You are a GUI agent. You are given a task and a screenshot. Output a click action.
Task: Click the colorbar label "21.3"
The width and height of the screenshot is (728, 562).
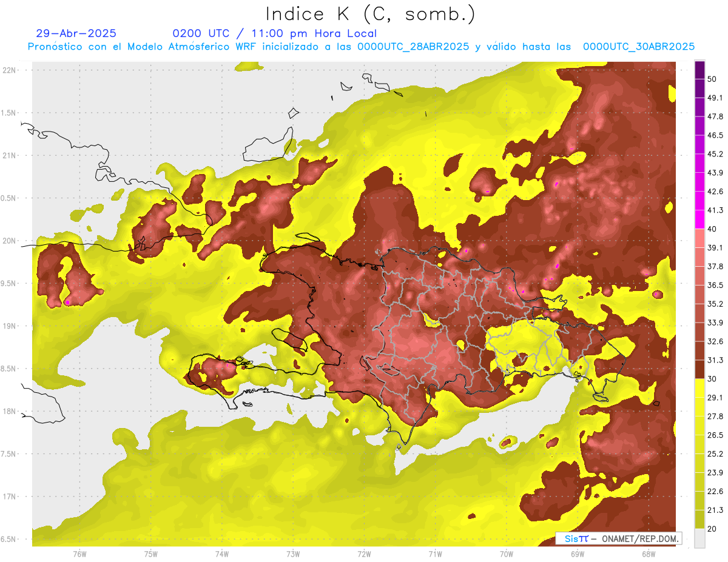pyautogui.click(x=715, y=510)
